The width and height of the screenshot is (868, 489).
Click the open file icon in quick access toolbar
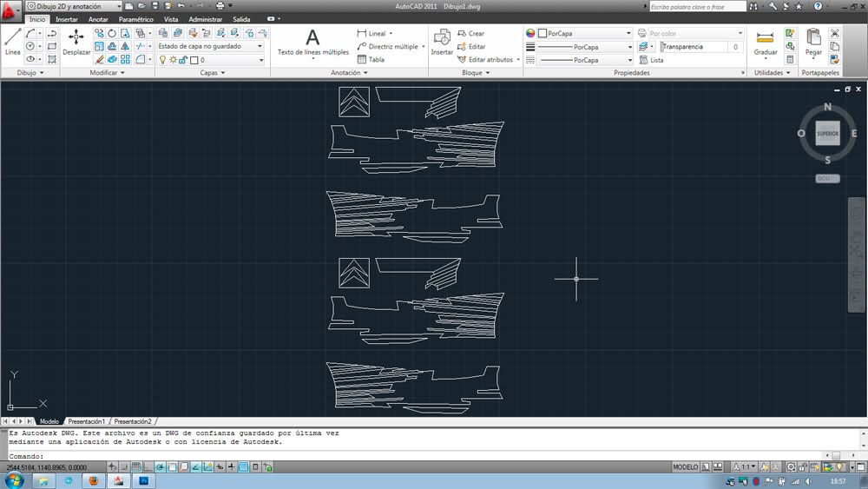click(x=141, y=6)
